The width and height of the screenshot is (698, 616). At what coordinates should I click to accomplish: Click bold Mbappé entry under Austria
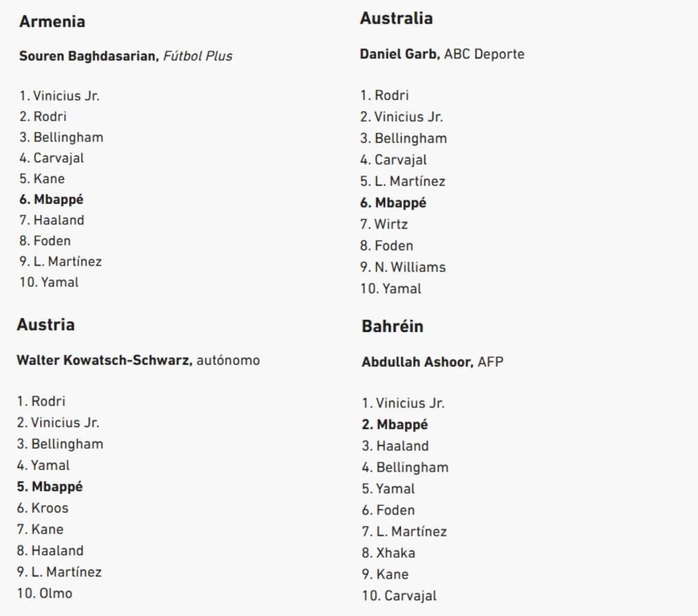[x=57, y=487]
